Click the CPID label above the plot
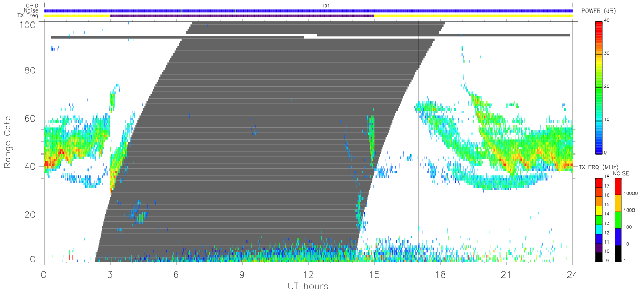This screenshot has height=297, width=644. coord(31,6)
